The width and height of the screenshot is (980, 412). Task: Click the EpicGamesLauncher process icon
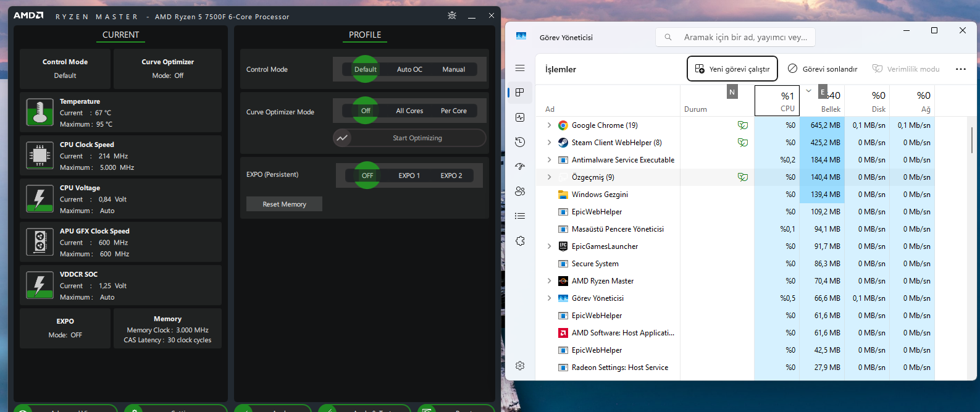[563, 246]
